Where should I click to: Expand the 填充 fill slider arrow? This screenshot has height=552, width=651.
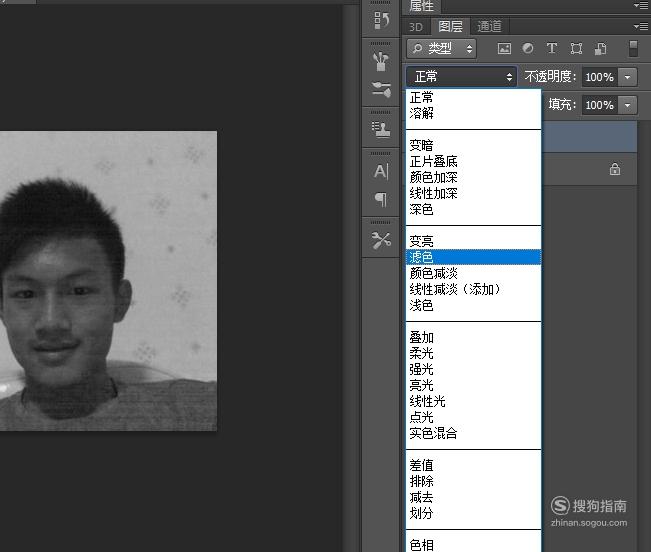627,105
